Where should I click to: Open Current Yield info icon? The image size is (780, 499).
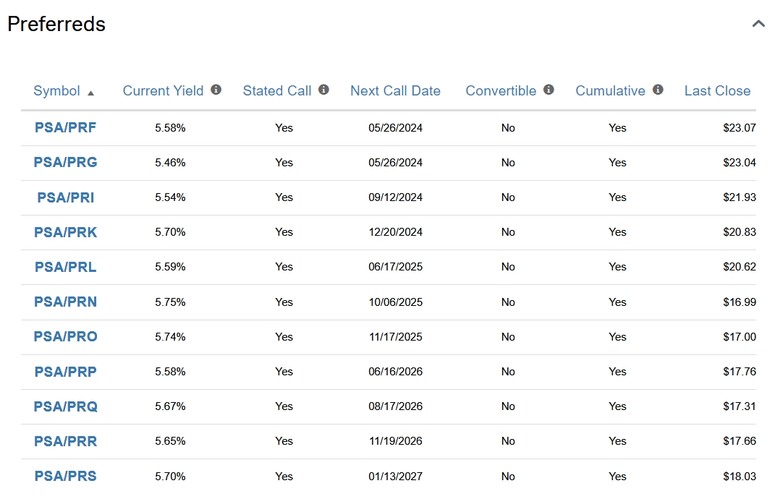pyautogui.click(x=216, y=90)
